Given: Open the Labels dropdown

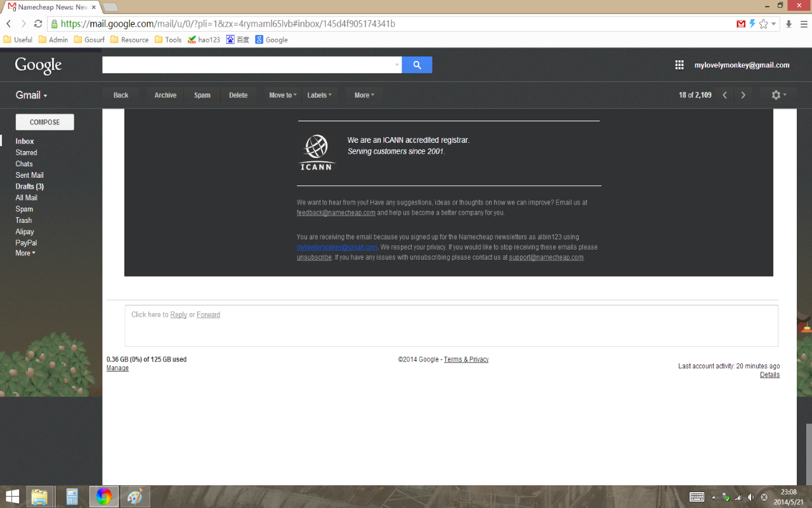Looking at the screenshot, I should point(319,95).
